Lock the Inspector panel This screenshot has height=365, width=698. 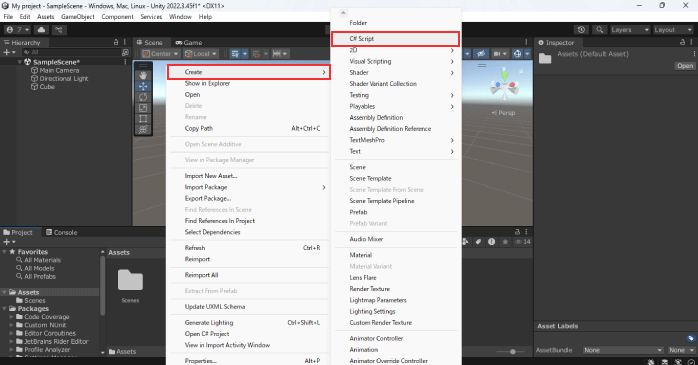[x=682, y=42]
